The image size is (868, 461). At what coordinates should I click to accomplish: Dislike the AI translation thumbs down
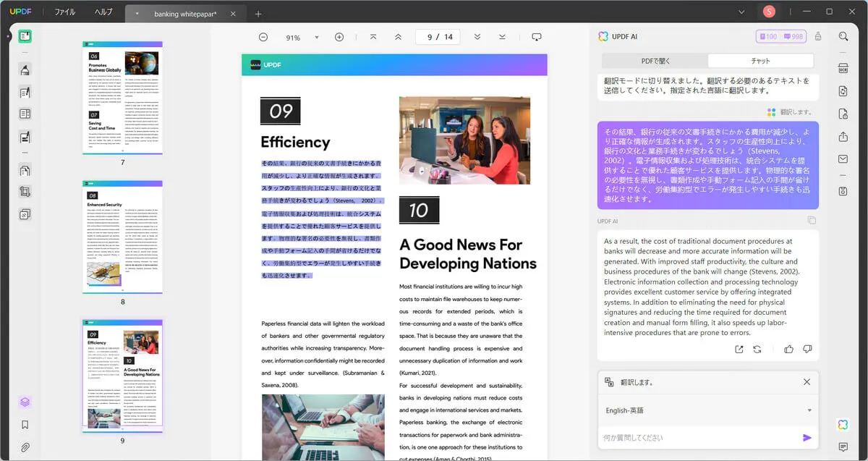(807, 349)
